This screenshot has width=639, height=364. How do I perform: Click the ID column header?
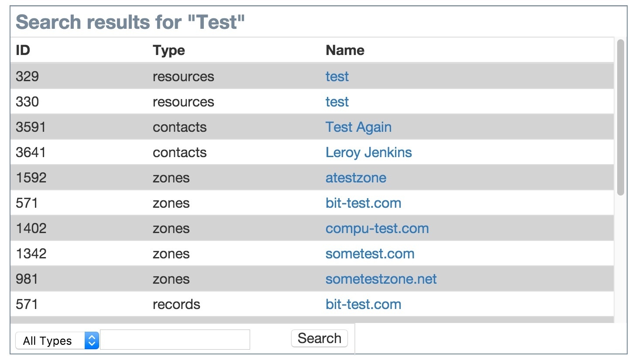pyautogui.click(x=23, y=50)
